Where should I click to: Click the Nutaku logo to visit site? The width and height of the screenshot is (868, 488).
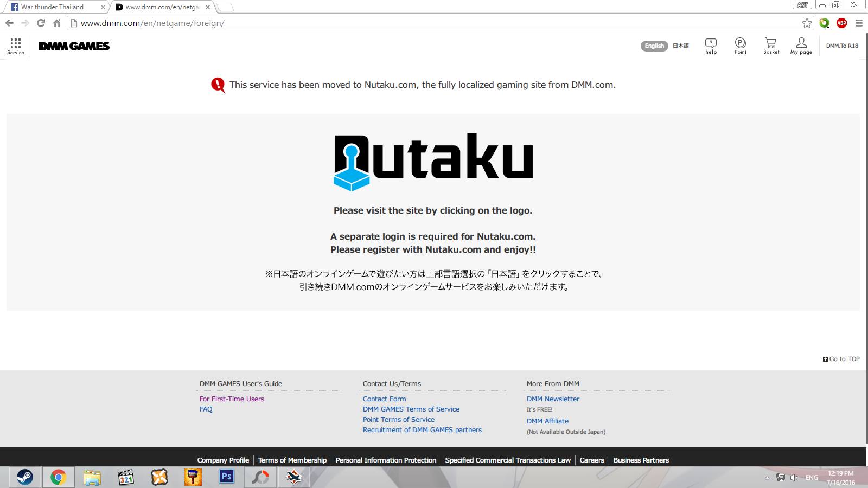[x=433, y=162]
